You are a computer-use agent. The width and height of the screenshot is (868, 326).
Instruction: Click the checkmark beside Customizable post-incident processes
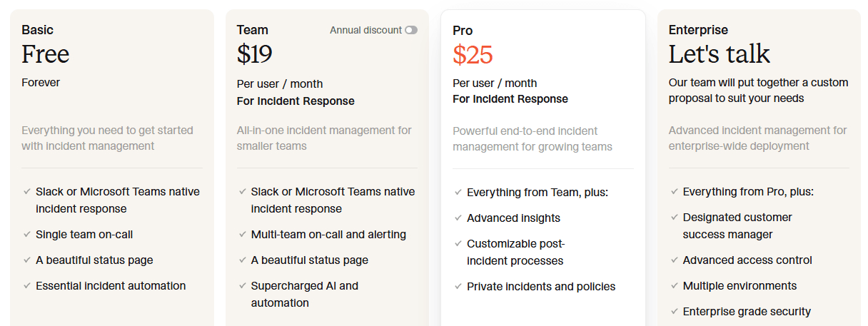(x=458, y=244)
